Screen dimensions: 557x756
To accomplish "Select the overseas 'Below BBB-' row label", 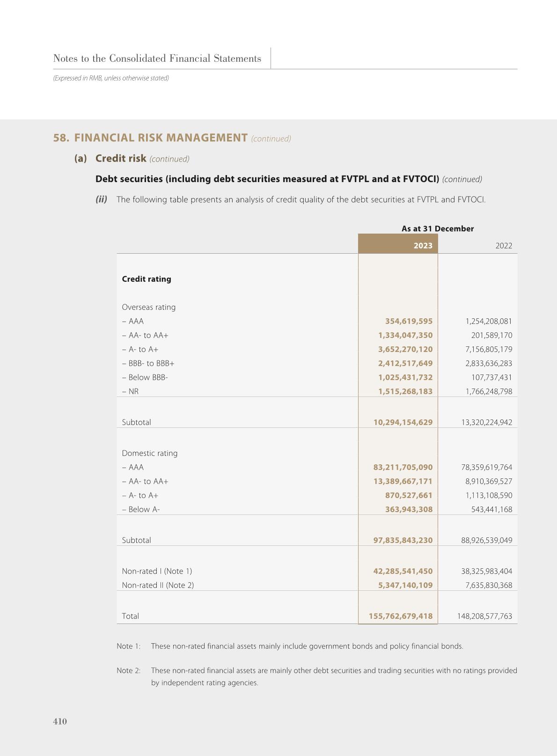I will pyautogui.click(x=145, y=377).
